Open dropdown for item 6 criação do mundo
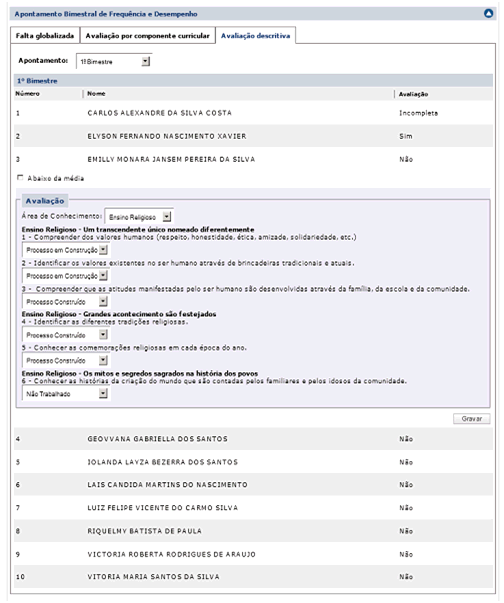Image resolution: width=504 pixels, height=603 pixels. point(66,394)
